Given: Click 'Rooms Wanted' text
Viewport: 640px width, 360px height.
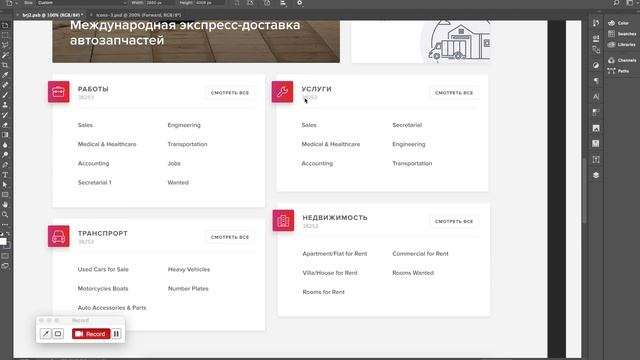Looking at the screenshot, I should pyautogui.click(x=413, y=273).
